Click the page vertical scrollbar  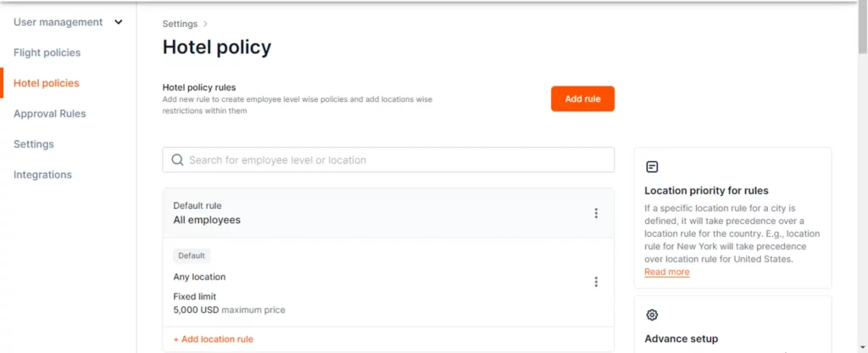click(x=862, y=176)
